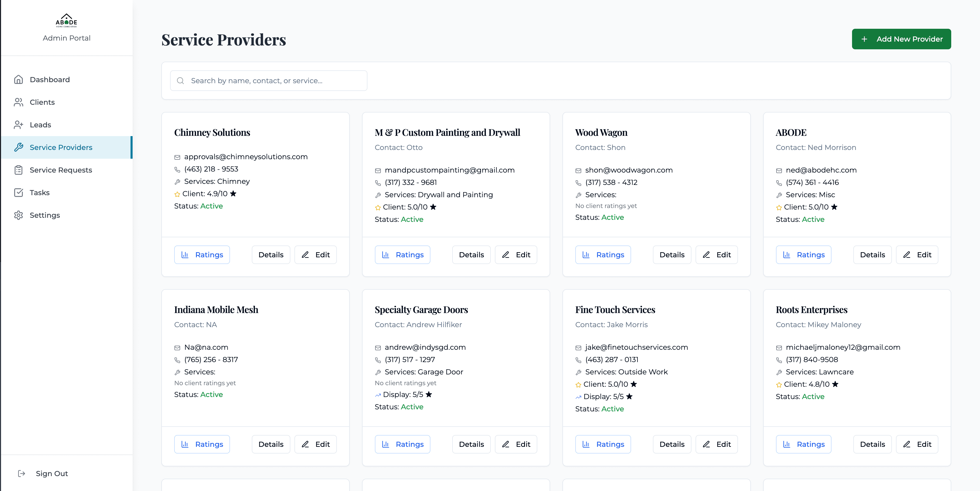Go to Service Requests page
The image size is (980, 491).
tap(61, 170)
